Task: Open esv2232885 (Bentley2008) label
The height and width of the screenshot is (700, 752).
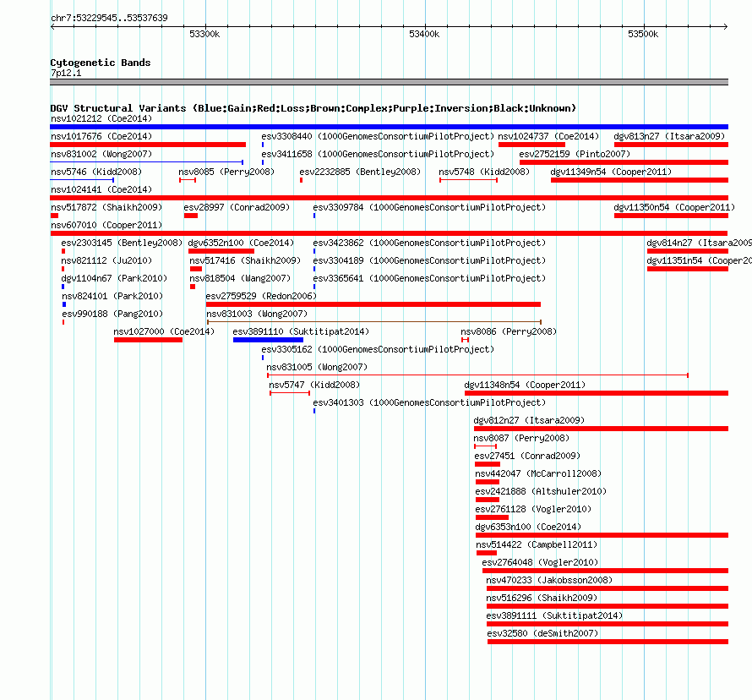Action: tap(360, 172)
